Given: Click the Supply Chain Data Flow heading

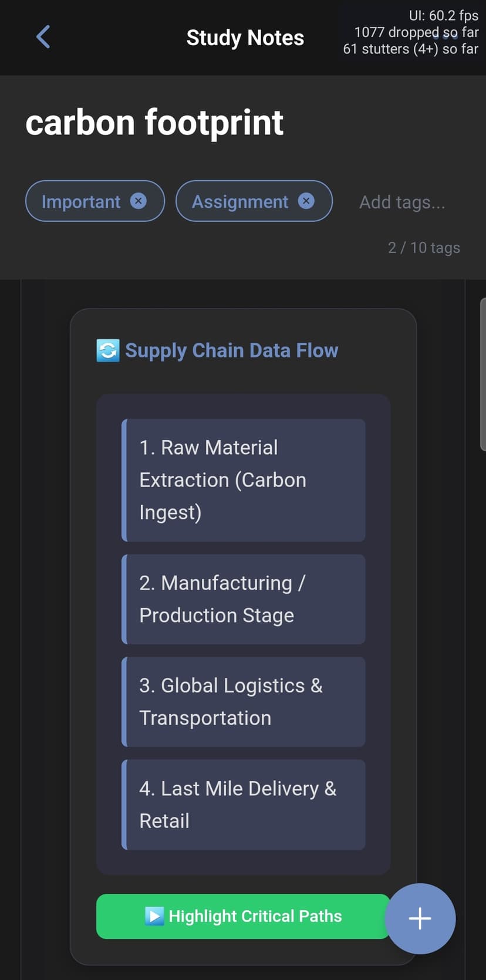Looking at the screenshot, I should point(232,350).
